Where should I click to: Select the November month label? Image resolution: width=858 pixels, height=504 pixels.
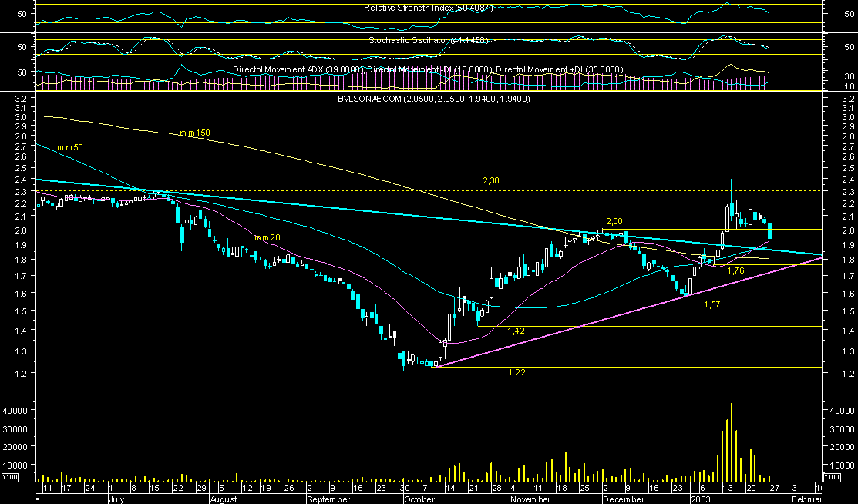coord(530,499)
